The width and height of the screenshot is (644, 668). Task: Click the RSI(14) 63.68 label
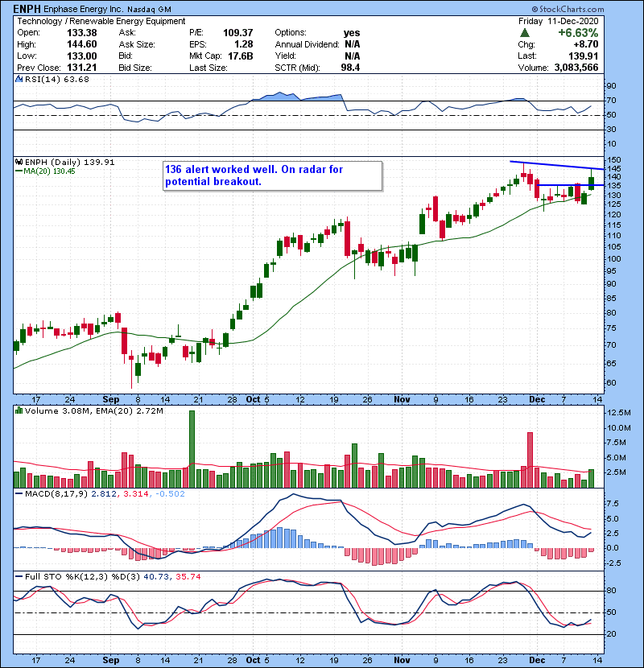(x=57, y=79)
